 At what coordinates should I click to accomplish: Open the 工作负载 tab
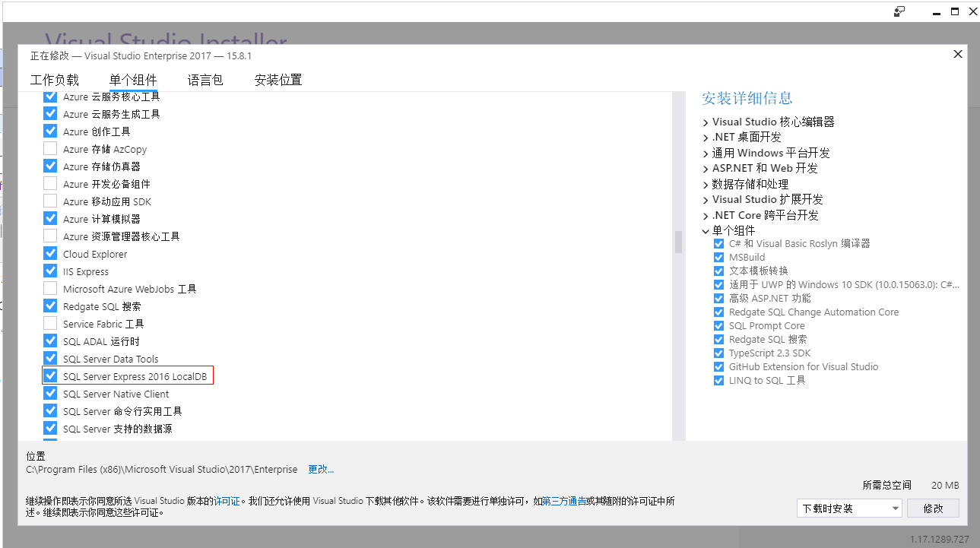54,79
